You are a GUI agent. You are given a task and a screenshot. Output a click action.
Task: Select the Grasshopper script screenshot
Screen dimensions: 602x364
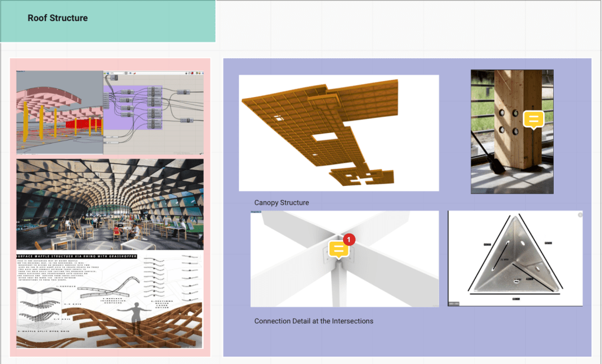(x=109, y=112)
